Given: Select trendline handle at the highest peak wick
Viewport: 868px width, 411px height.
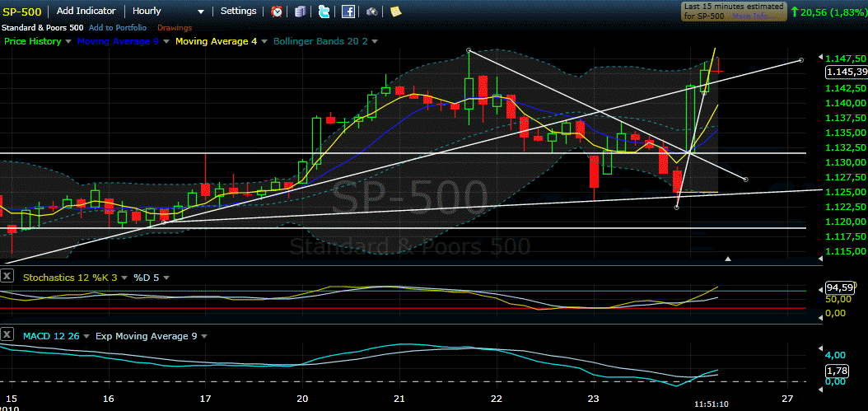Looking at the screenshot, I should [469, 50].
